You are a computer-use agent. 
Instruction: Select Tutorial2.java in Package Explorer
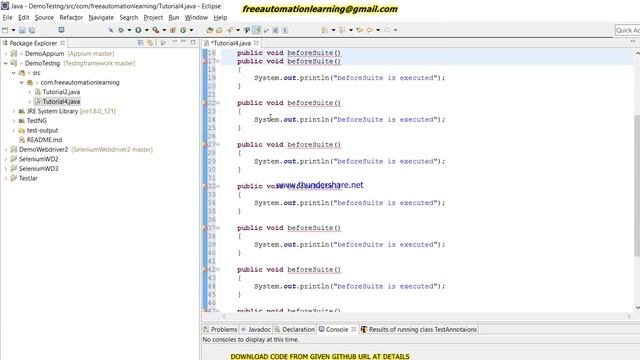pos(61,92)
